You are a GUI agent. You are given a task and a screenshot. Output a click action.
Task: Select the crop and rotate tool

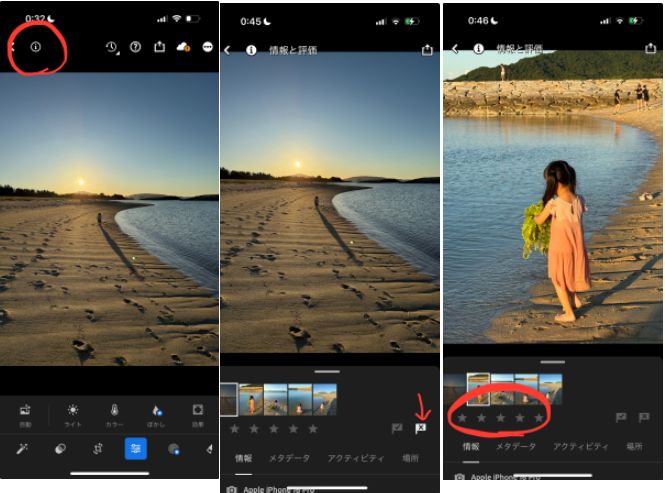coord(98,448)
